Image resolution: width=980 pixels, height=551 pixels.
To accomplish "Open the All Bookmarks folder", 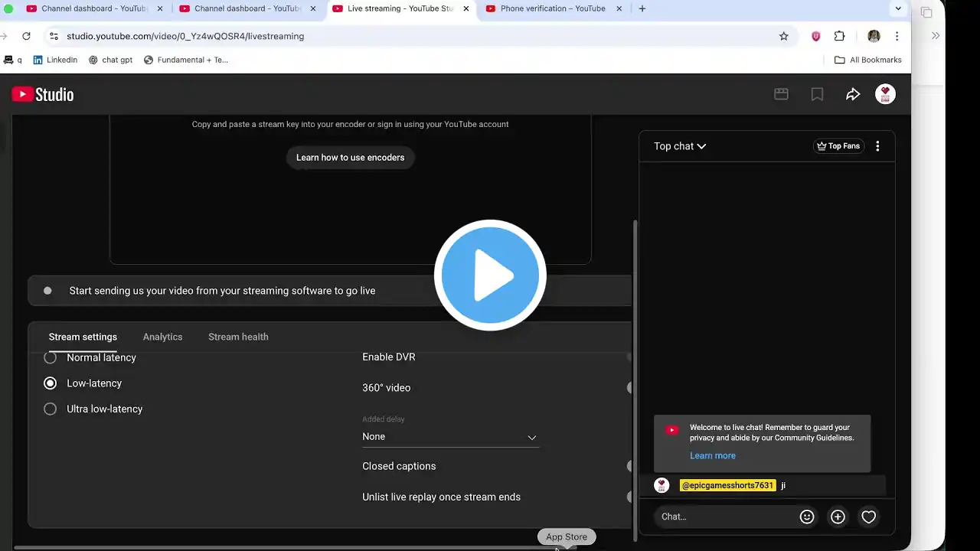I will pyautogui.click(x=868, y=60).
